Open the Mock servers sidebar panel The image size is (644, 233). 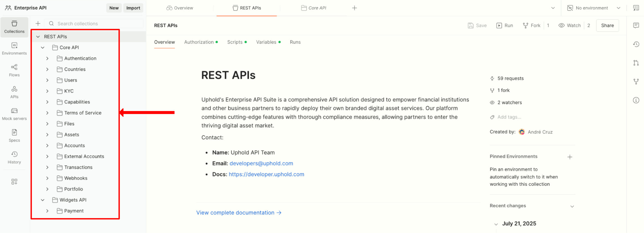[x=14, y=114]
